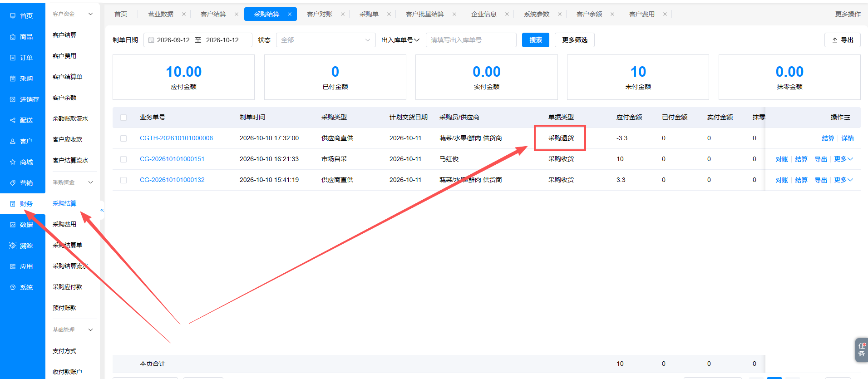Expand 更多 for row CG-202610101000151

click(x=843, y=159)
